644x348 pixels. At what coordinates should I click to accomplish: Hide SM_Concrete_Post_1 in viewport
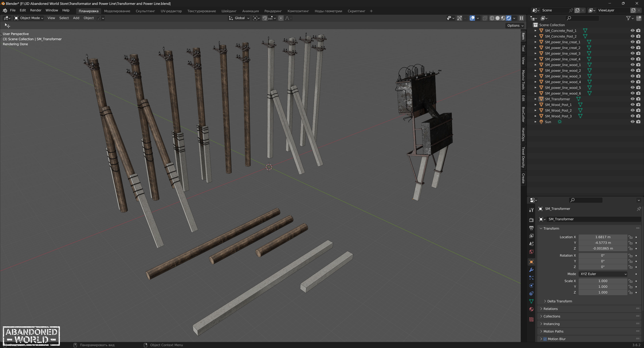632,31
